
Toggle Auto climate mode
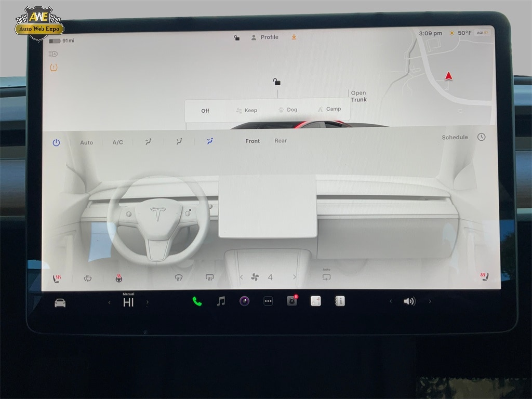86,142
